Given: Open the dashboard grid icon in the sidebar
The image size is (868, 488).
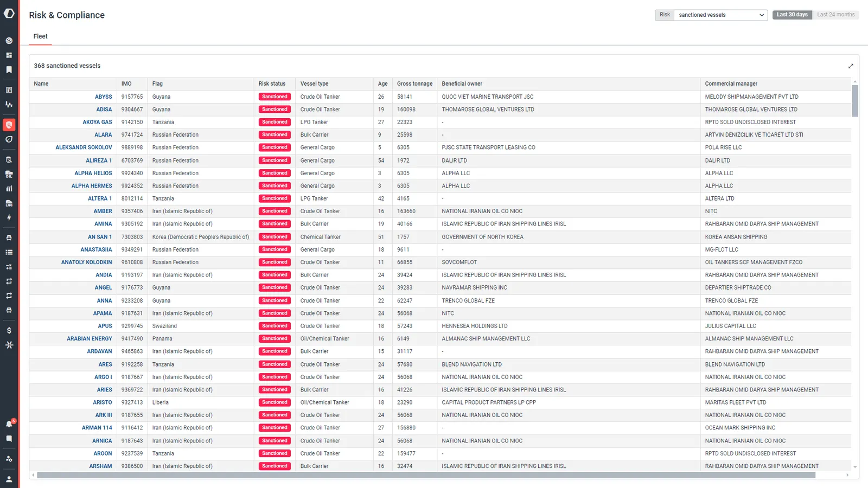Looking at the screenshot, I should (x=9, y=55).
